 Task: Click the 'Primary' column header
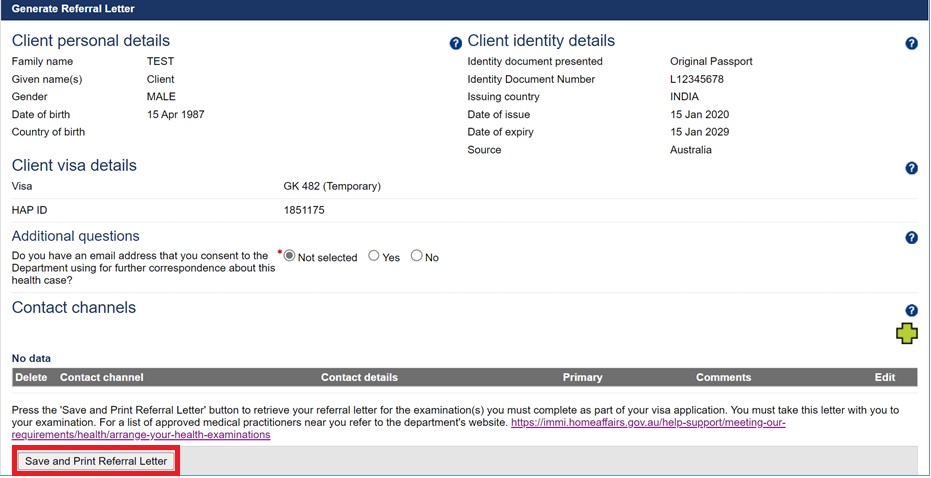(582, 377)
